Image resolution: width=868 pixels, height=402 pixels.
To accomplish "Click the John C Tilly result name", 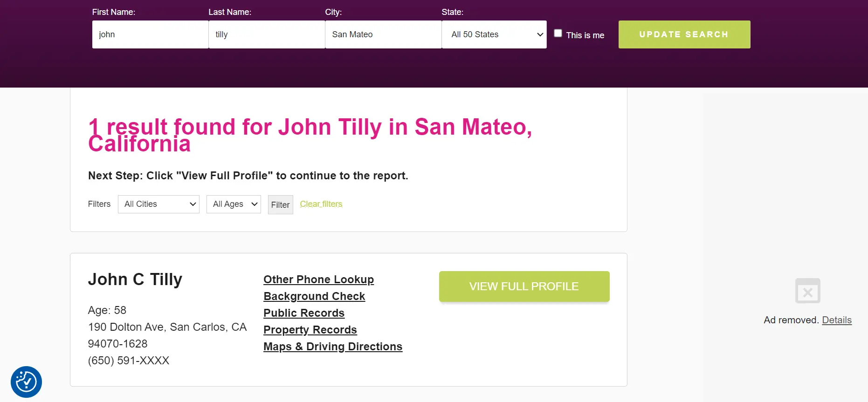I will [135, 279].
